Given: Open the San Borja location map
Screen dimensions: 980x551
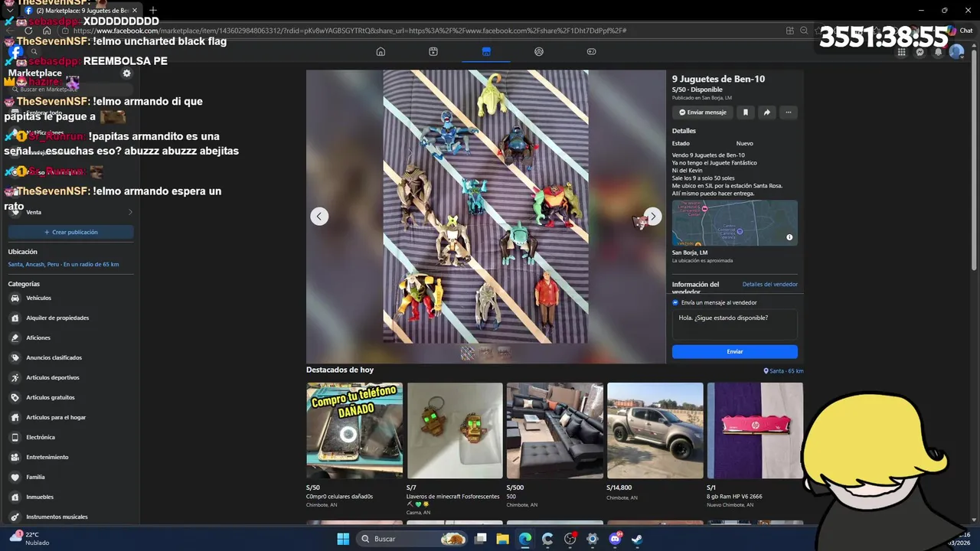Looking at the screenshot, I should (x=735, y=223).
